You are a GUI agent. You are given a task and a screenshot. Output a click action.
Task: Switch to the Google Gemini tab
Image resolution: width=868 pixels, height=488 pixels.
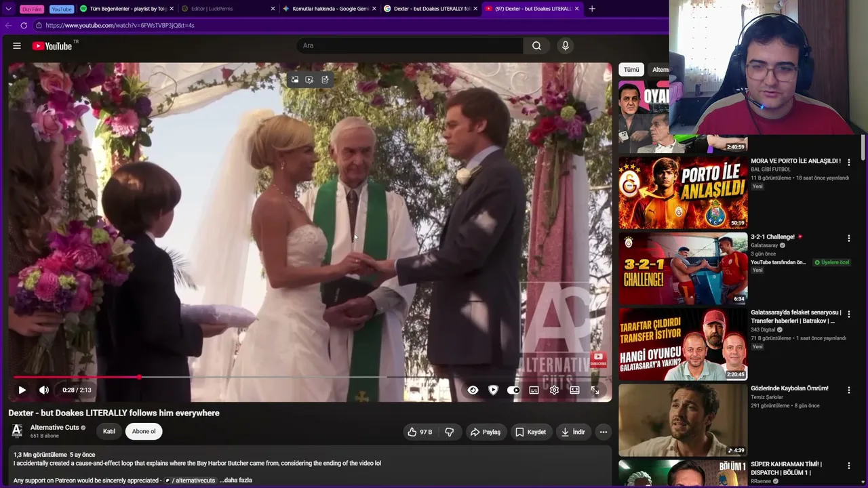click(x=329, y=9)
